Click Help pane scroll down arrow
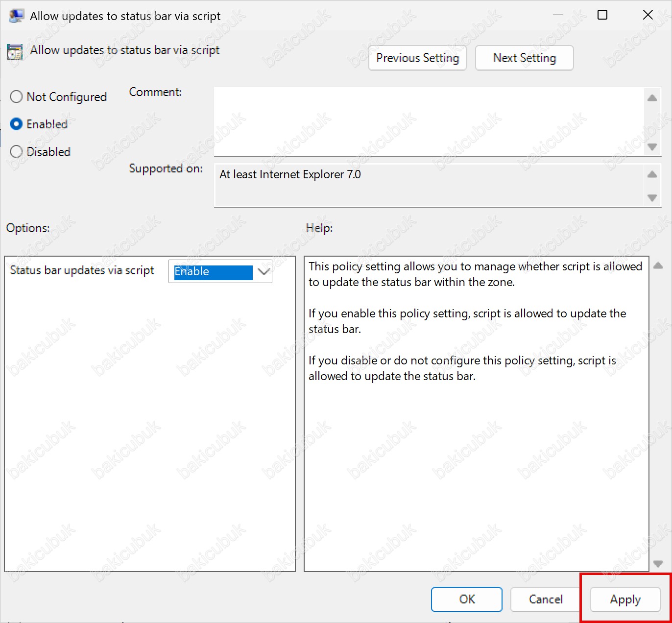This screenshot has height=623, width=672. [658, 564]
